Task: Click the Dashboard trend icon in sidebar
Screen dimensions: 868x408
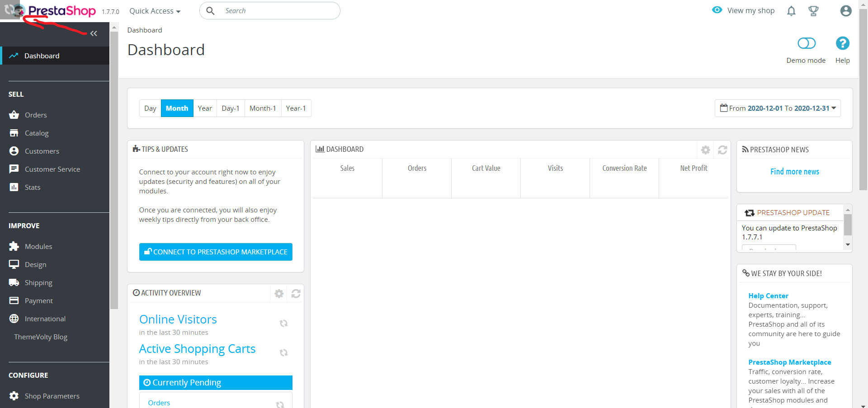Action: point(14,56)
